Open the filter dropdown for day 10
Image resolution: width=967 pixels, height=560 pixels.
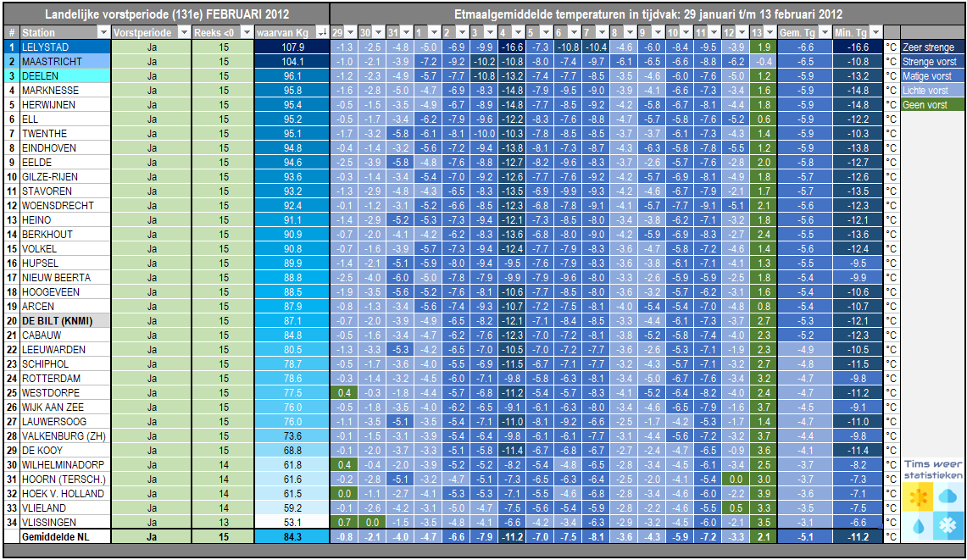coord(686,33)
